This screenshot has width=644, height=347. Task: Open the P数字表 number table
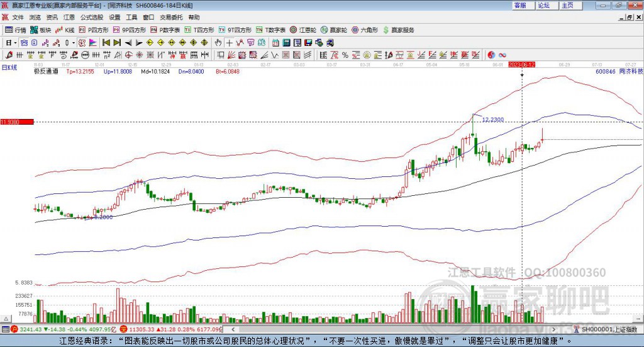165,30
